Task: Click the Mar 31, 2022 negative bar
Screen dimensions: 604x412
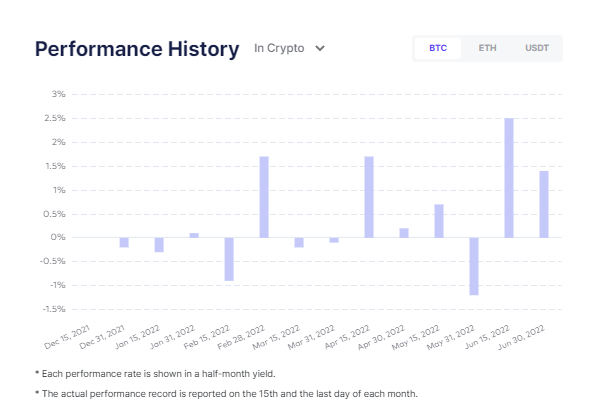Action: tap(334, 240)
